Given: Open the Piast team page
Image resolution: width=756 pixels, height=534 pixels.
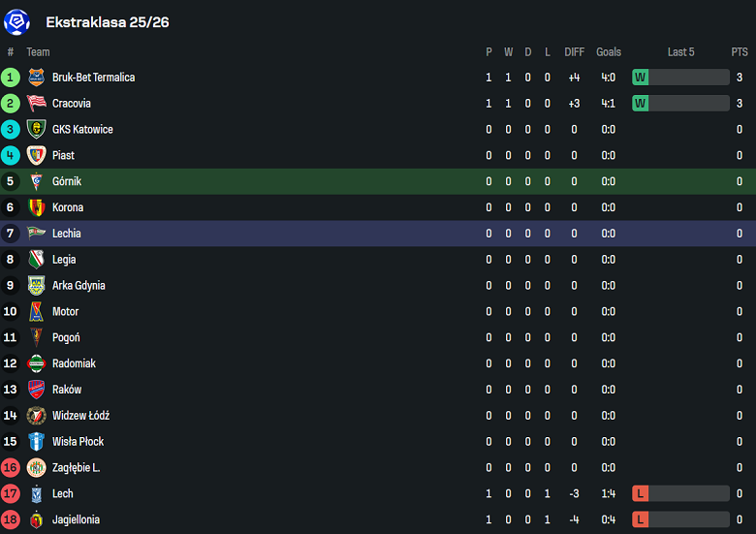Looking at the screenshot, I should click(63, 155).
